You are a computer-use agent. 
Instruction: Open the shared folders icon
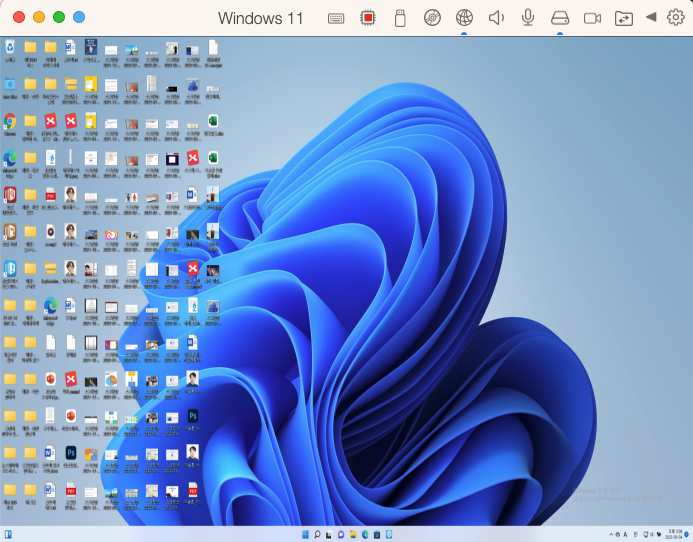click(624, 18)
